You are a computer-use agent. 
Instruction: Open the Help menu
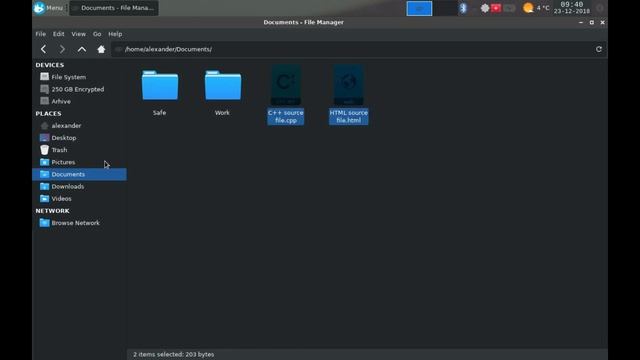(115, 34)
